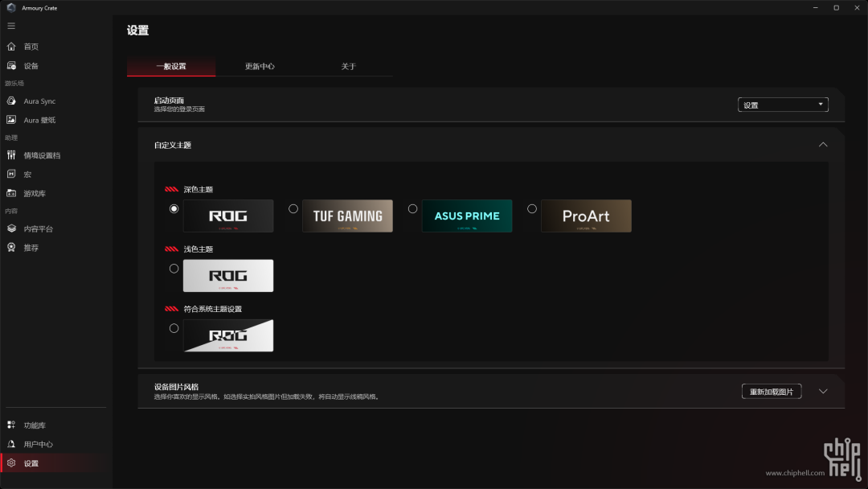Select the dark ROG theme radio button
868x489 pixels.
pyautogui.click(x=174, y=209)
